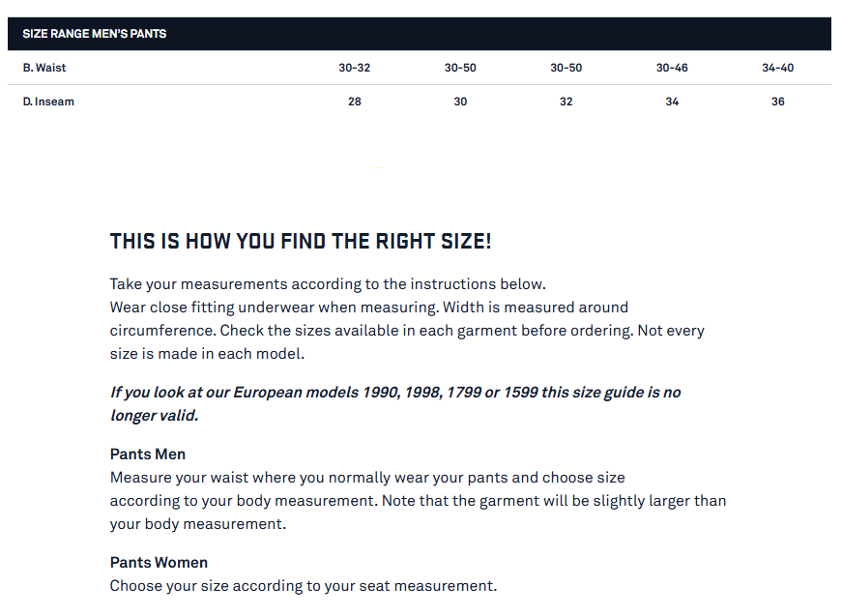Image resolution: width=842 pixels, height=616 pixels.
Task: Click the 'Measure your waist' paragraph
Action: click(x=417, y=501)
